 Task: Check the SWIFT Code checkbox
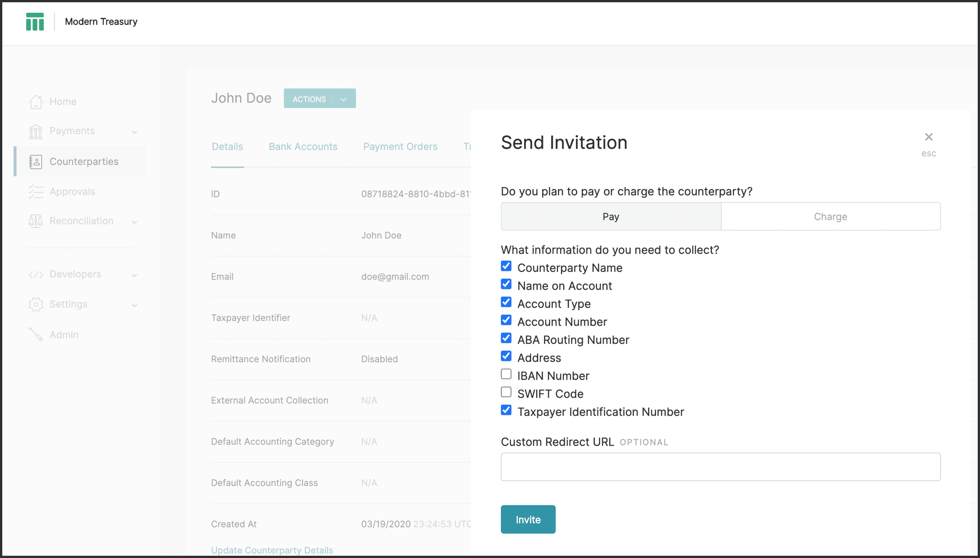[506, 392]
